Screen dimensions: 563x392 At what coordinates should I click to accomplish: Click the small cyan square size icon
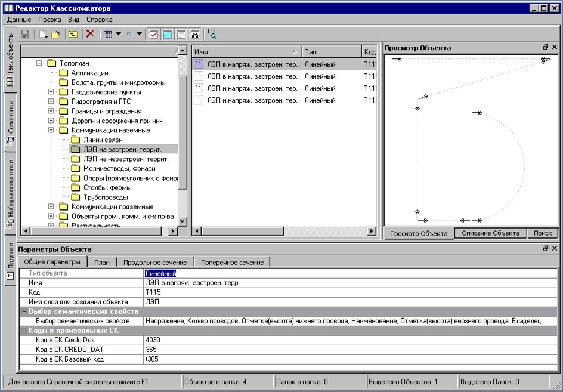[x=129, y=34]
